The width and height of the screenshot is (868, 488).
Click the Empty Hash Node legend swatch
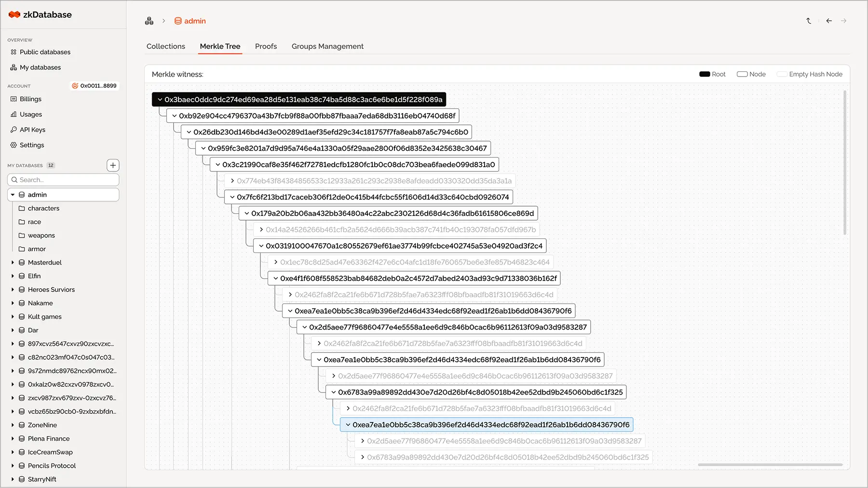782,74
